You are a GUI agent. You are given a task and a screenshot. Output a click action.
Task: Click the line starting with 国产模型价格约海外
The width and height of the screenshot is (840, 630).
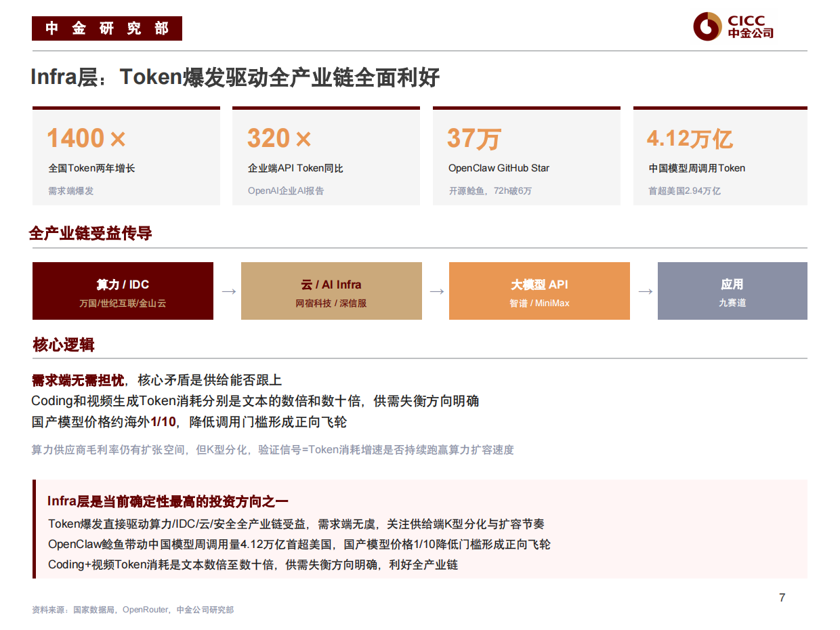coord(189,422)
